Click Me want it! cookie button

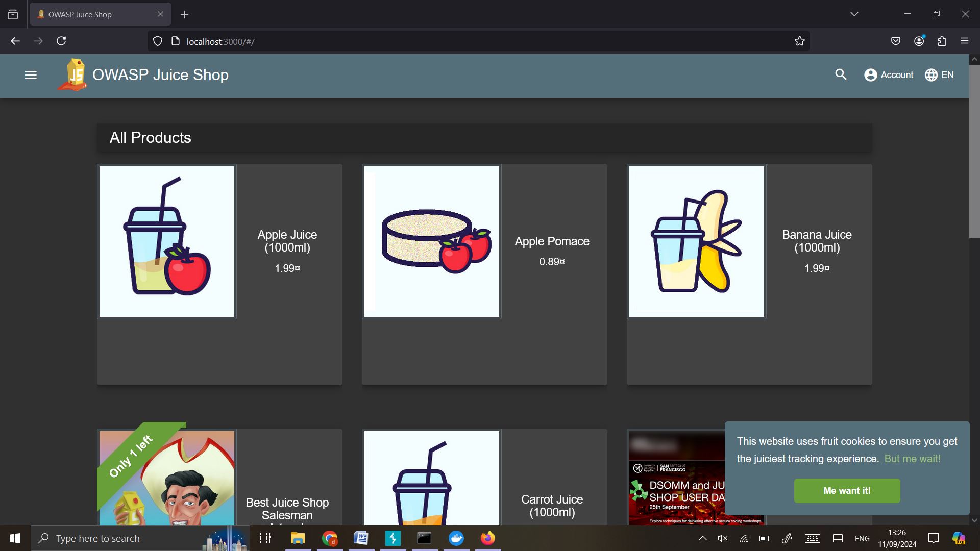[x=847, y=491]
